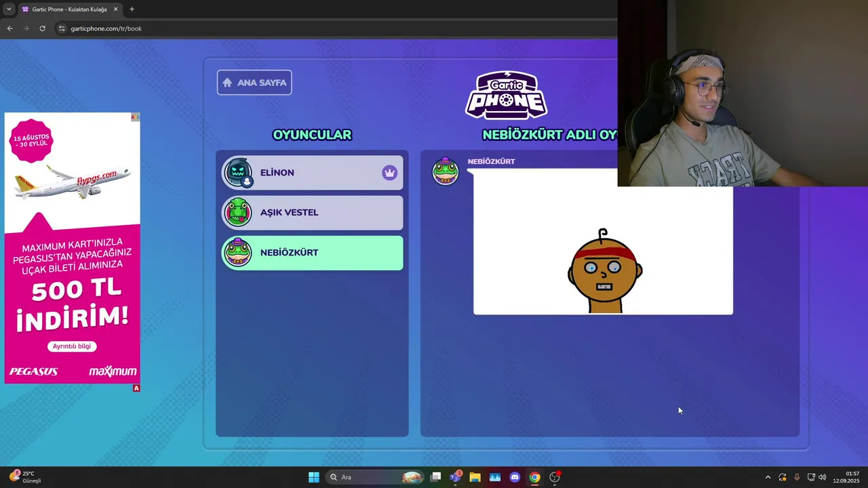Select player AŞIK VESTEL in the list
Viewport: 868px width, 488px height.
click(313, 213)
